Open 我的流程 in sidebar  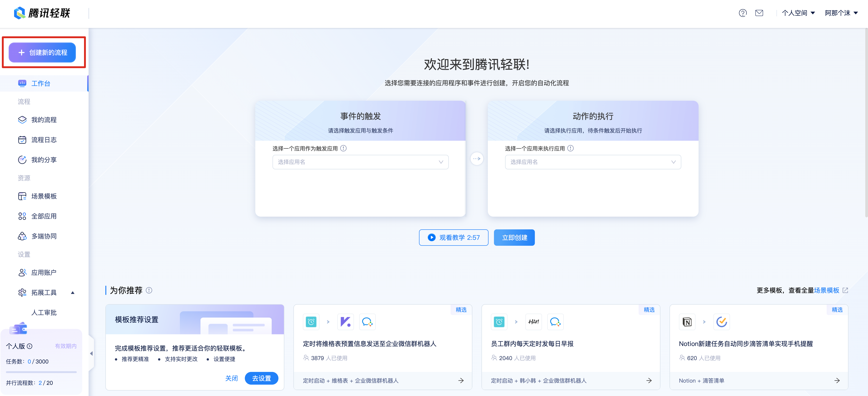coord(44,120)
